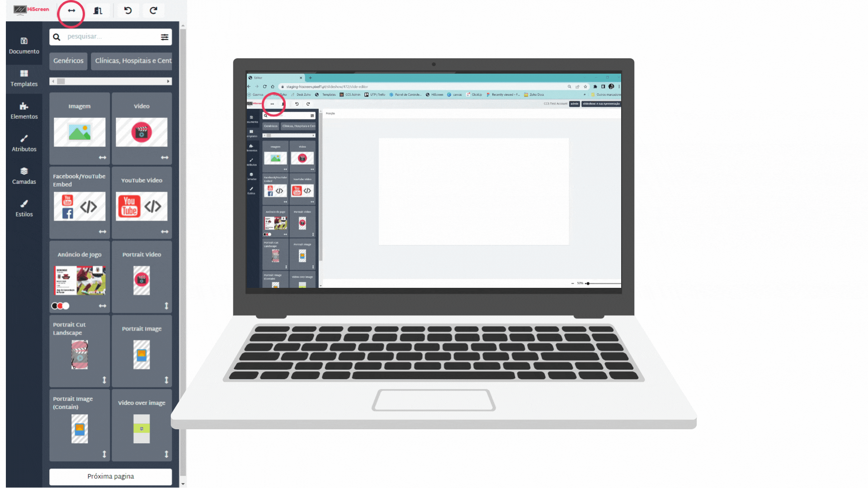Click the filter icon next to search bar
Image resolution: width=868 pixels, height=488 pixels.
[164, 37]
